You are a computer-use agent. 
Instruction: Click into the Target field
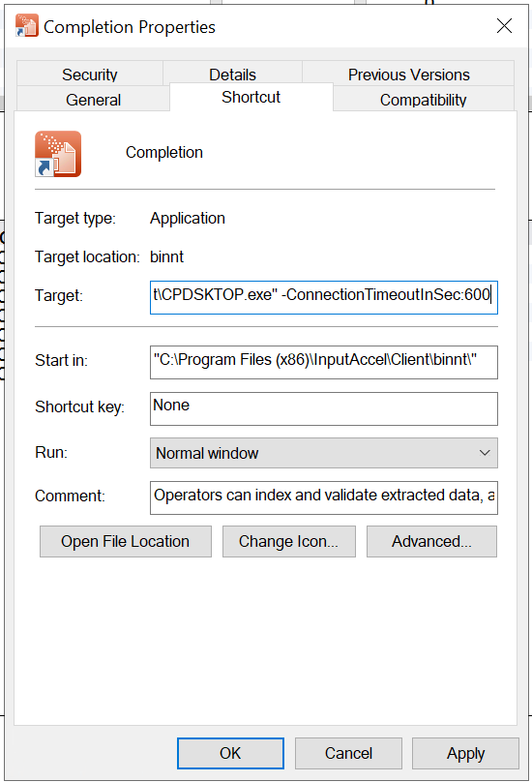[x=324, y=297]
